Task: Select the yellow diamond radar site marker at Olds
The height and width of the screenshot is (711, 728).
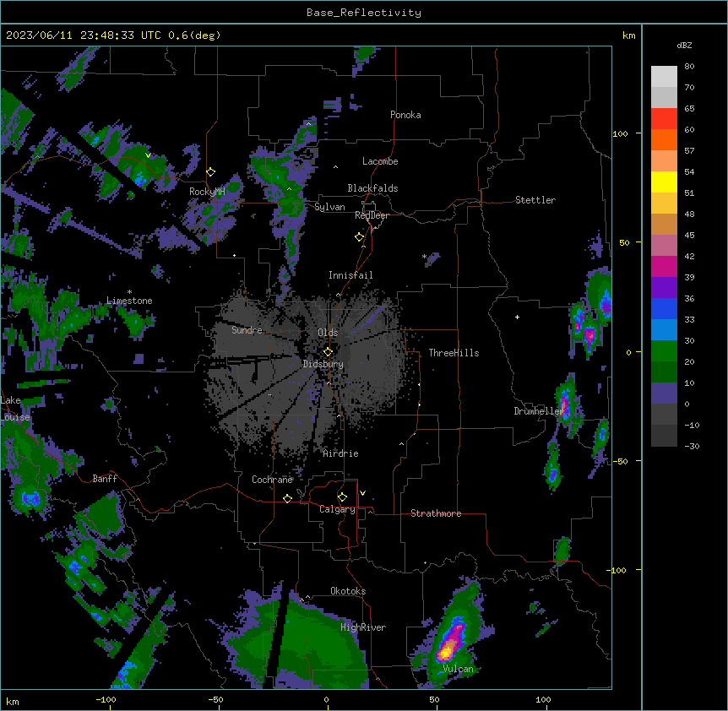Action: pyautogui.click(x=329, y=352)
